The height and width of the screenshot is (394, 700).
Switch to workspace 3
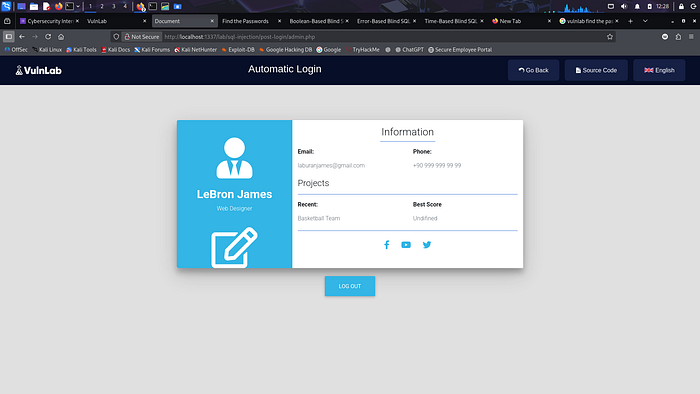coord(113,6)
